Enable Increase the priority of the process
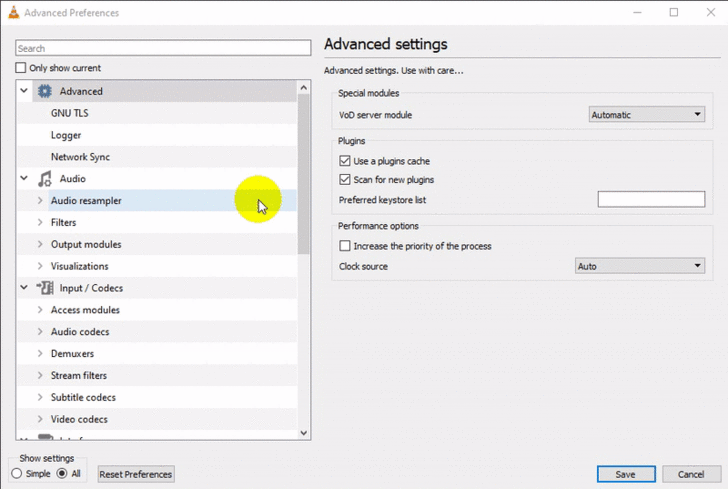This screenshot has width=728, height=489. 344,246
